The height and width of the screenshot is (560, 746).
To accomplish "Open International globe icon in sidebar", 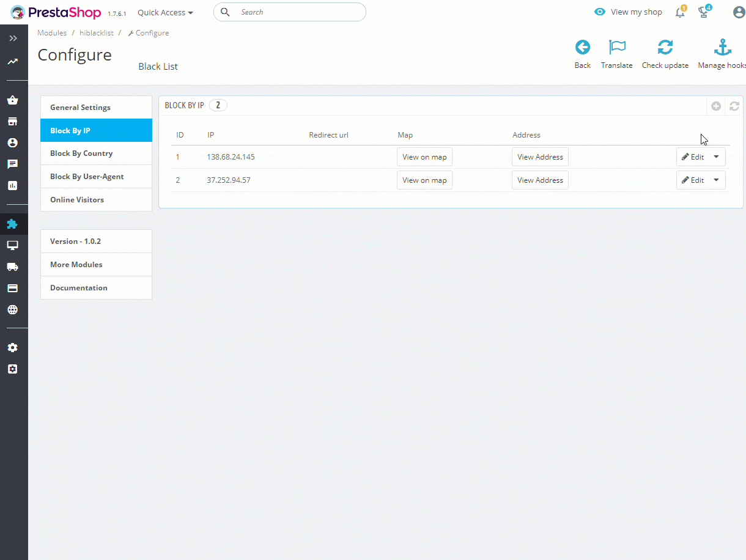I will pos(13,309).
